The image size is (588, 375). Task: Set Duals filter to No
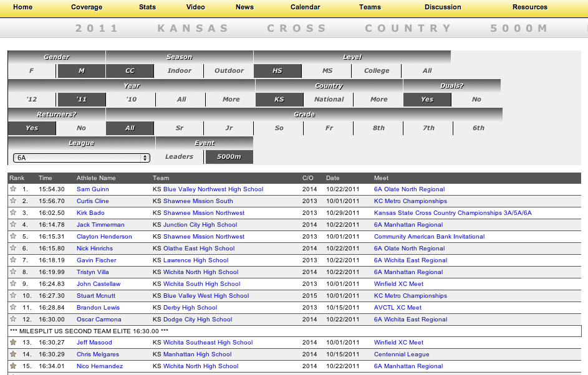[x=476, y=100]
